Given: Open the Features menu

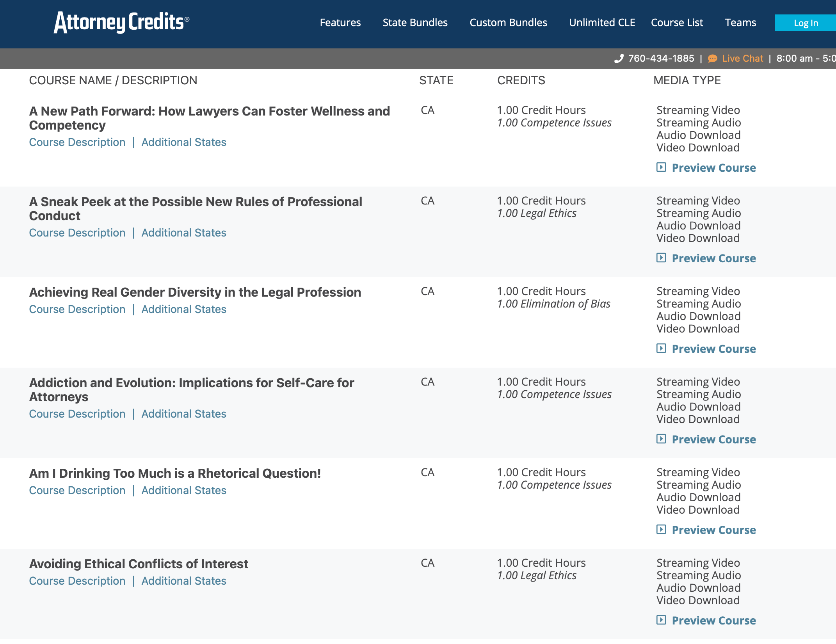Looking at the screenshot, I should 340,23.
